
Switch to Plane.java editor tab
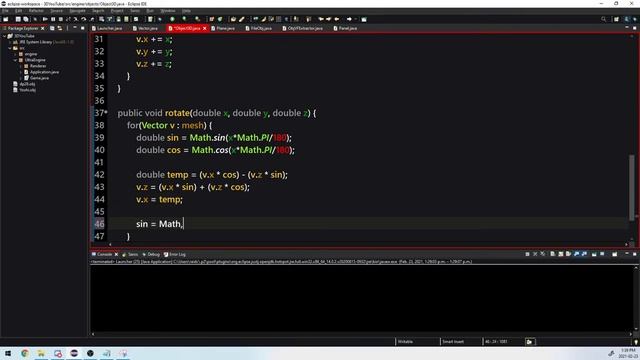pos(223,28)
